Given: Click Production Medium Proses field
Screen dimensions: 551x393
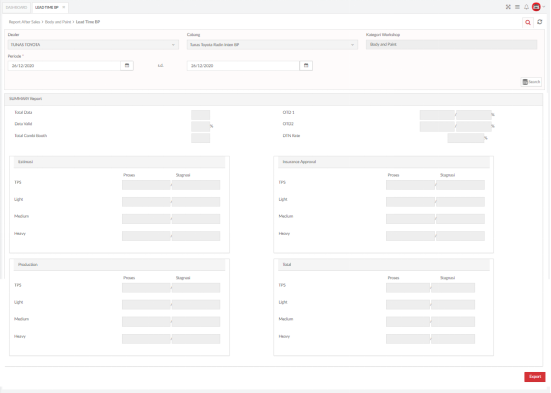Looking at the screenshot, I should 146,322.
